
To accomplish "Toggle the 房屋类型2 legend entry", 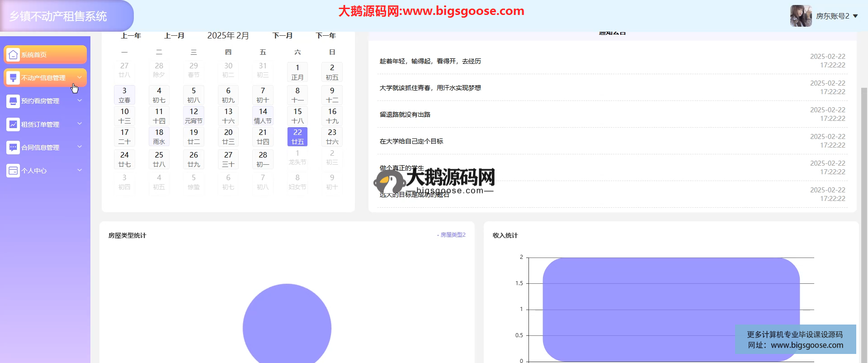I will point(452,235).
